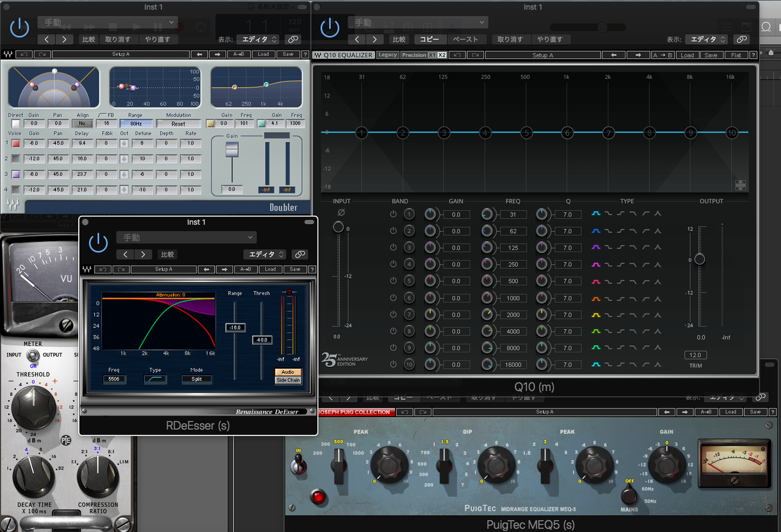Click the Waves redo arrow in RDeEsser

(121, 270)
